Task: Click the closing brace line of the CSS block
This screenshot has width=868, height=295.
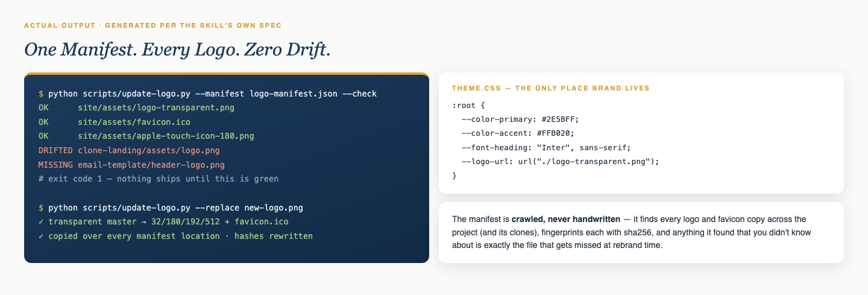Action: point(454,176)
